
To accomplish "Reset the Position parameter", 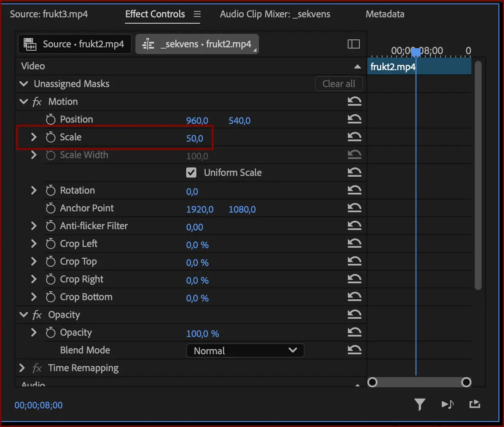I will click(x=354, y=119).
